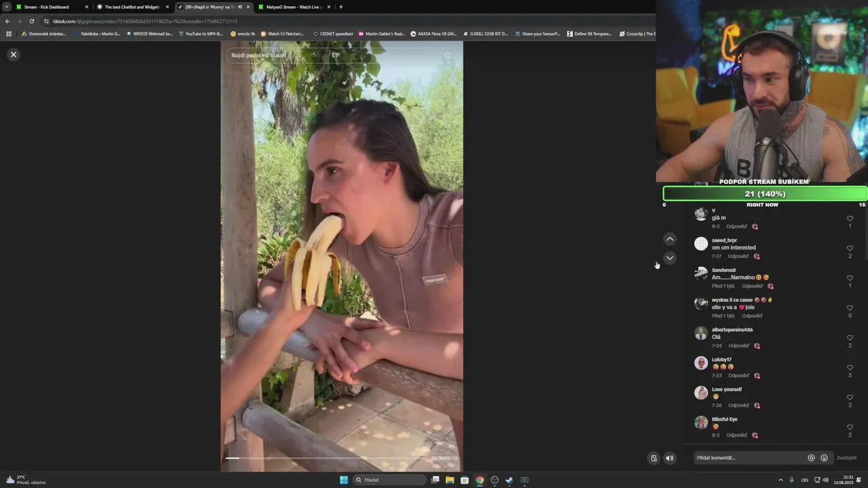
Task: Reply to albertopereira486 via Odpovědět
Action: point(739,346)
